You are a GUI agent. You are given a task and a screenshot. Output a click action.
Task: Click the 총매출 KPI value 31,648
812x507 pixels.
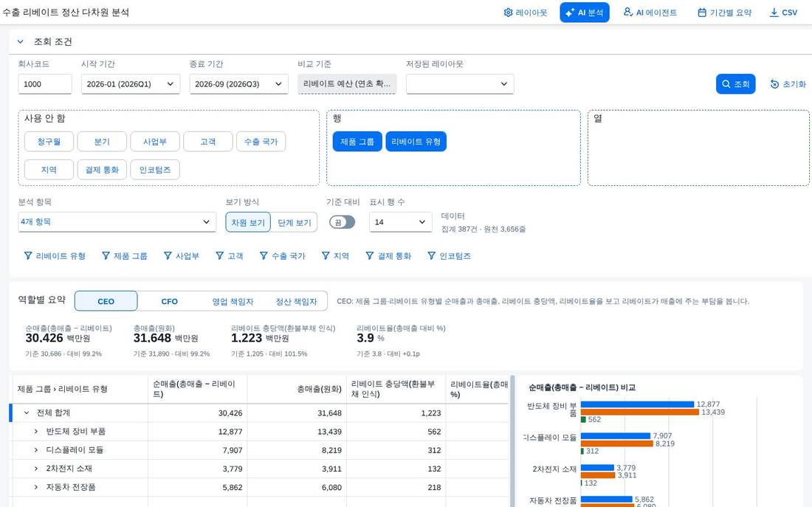(152, 338)
